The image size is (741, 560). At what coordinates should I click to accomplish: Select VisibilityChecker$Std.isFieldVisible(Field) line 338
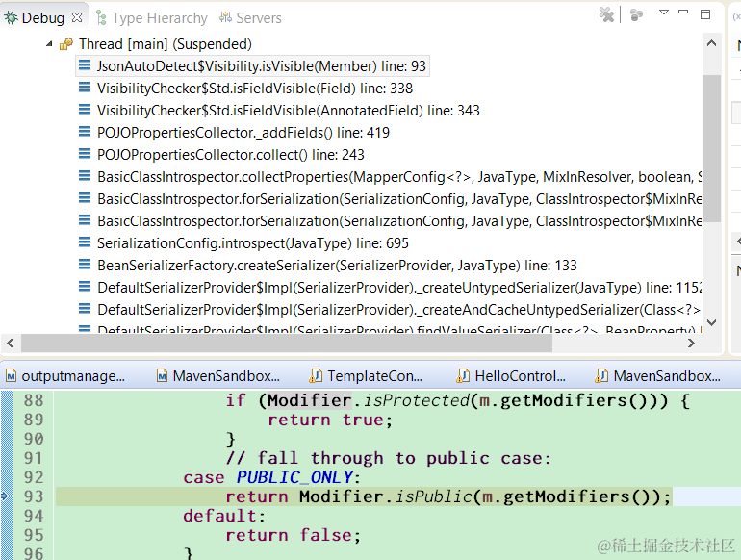click(255, 89)
